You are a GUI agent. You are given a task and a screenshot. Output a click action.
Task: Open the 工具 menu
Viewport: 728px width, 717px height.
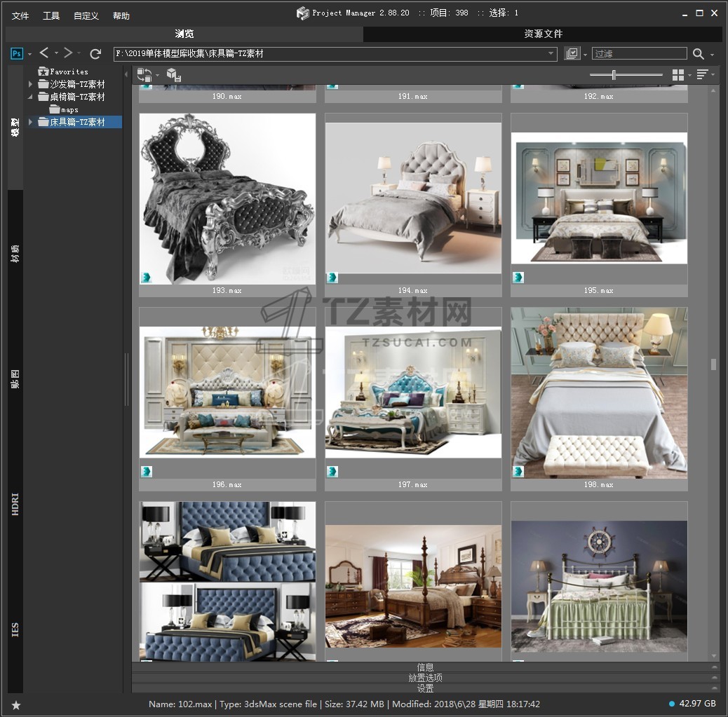51,15
